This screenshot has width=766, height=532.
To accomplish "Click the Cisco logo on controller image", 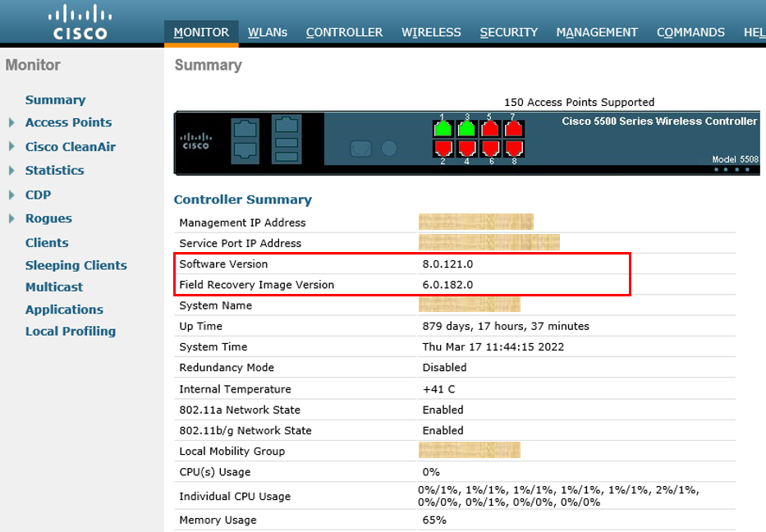I will (x=196, y=141).
